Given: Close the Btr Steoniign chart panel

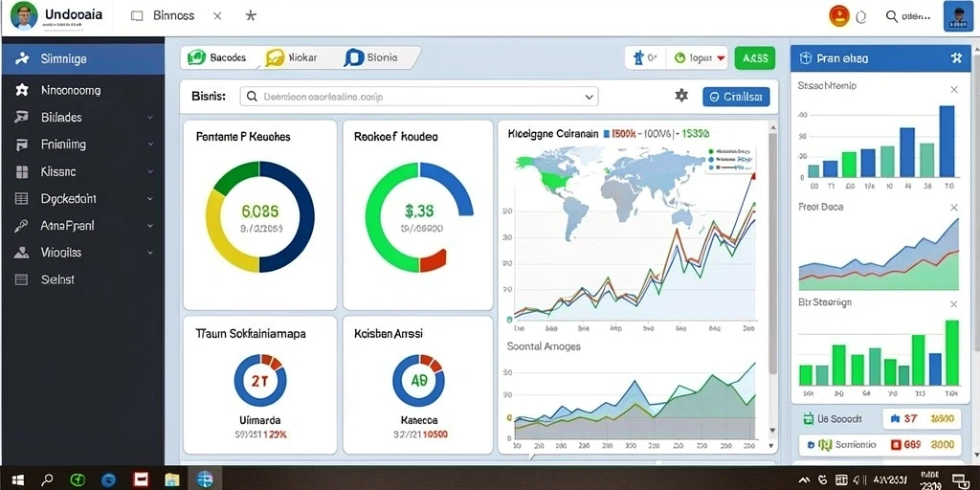Looking at the screenshot, I should pos(954,304).
